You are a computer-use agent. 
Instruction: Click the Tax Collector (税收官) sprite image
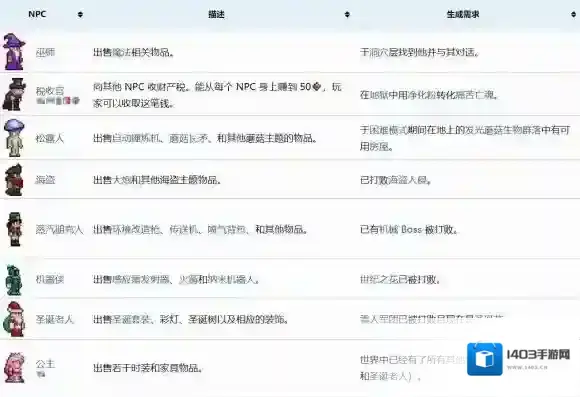pyautogui.click(x=14, y=94)
